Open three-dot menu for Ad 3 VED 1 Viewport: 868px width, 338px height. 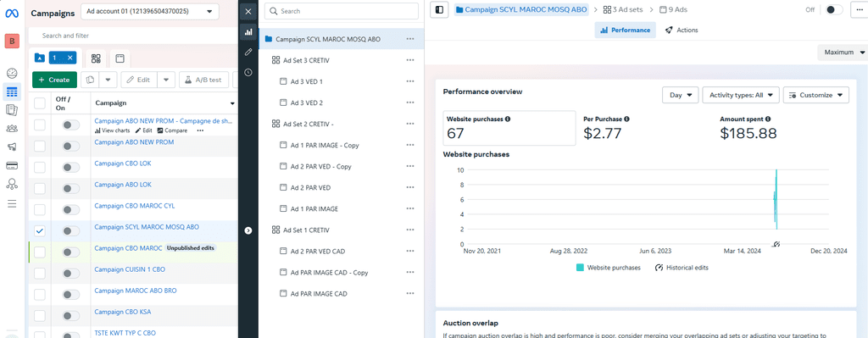point(410,81)
